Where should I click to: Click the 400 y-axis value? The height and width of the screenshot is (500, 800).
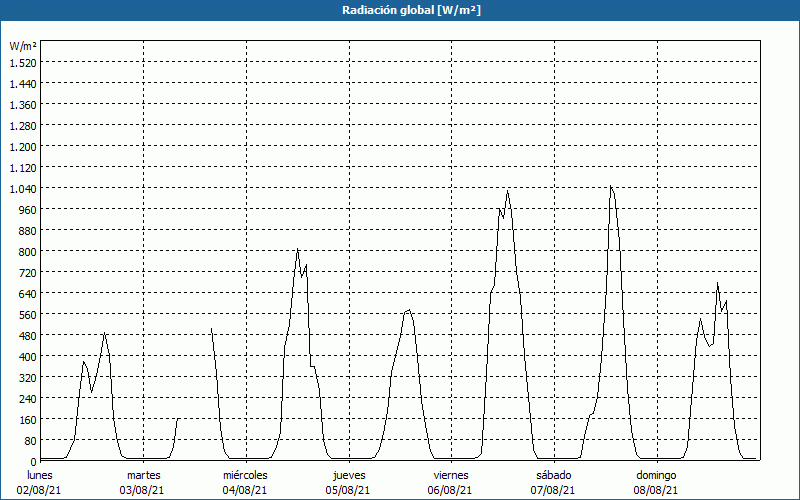pyautogui.click(x=28, y=356)
